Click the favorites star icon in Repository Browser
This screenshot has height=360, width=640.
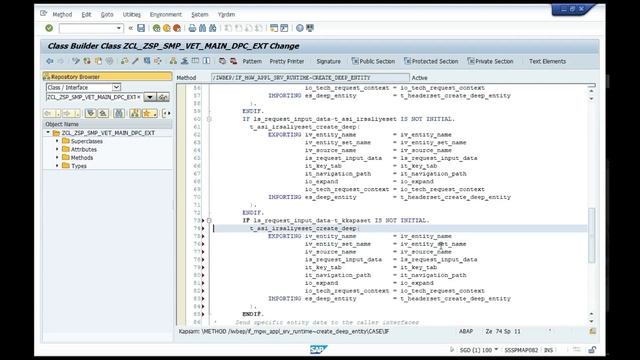[149, 113]
